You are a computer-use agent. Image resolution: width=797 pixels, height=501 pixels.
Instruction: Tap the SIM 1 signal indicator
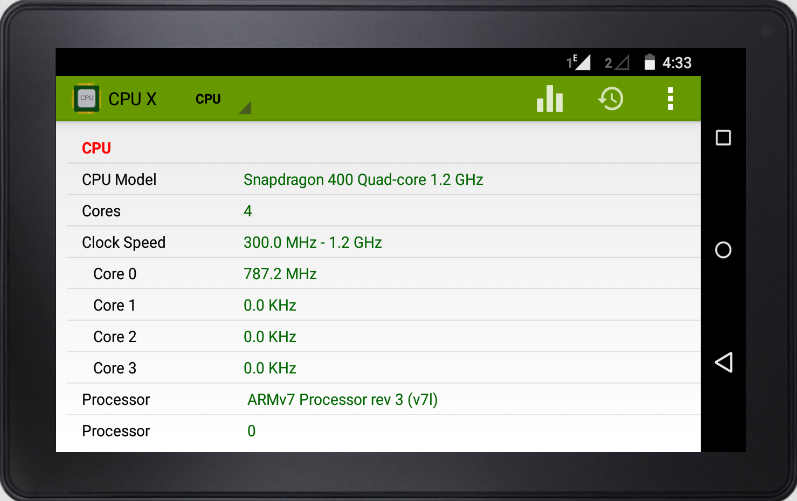pos(578,62)
